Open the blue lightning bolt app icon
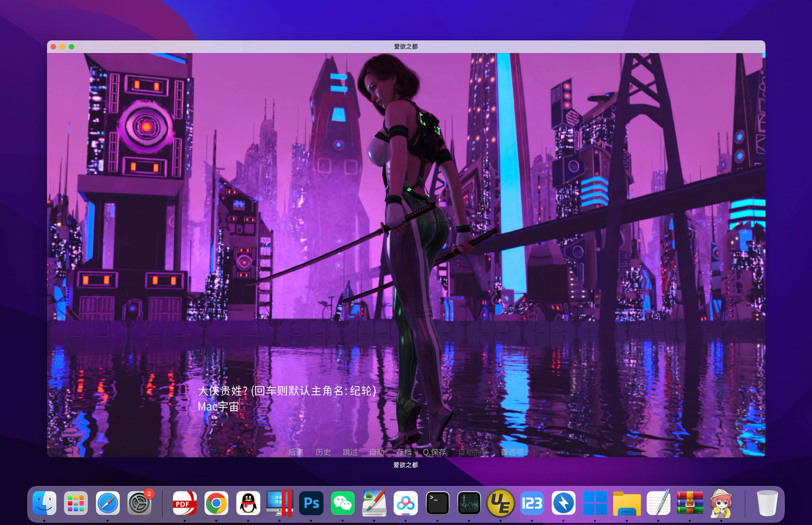812x525 pixels. coord(564,503)
